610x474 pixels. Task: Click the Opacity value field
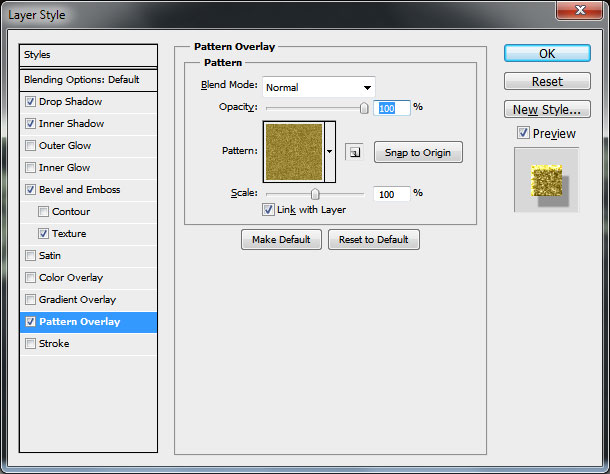pyautogui.click(x=391, y=108)
